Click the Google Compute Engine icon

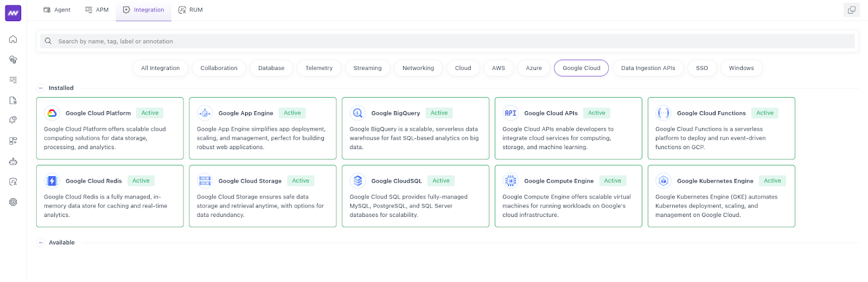point(510,181)
